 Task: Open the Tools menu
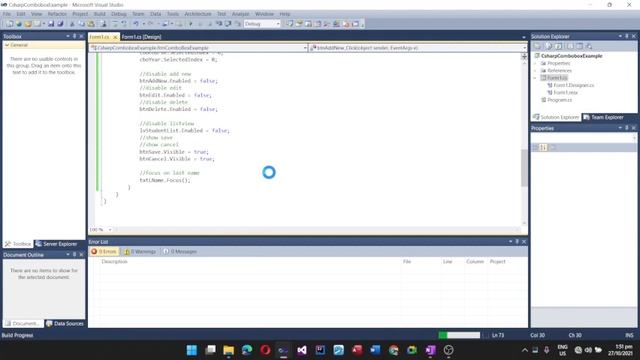point(173,14)
